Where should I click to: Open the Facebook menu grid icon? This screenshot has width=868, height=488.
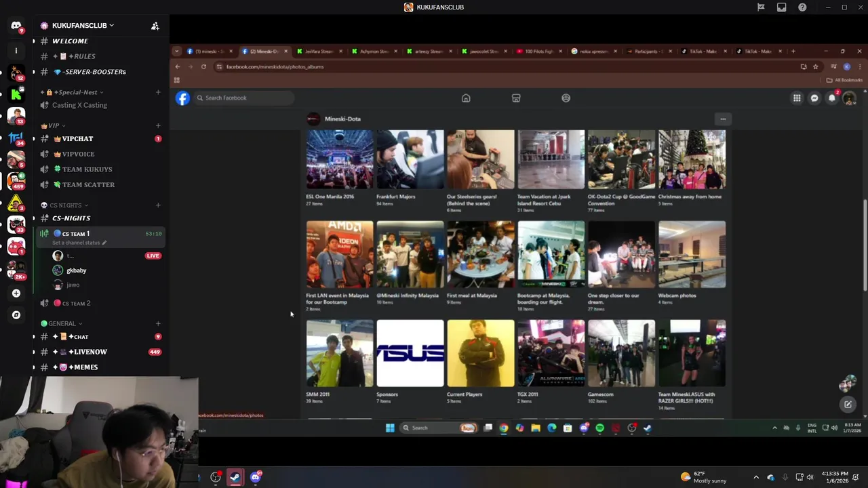pyautogui.click(x=797, y=98)
